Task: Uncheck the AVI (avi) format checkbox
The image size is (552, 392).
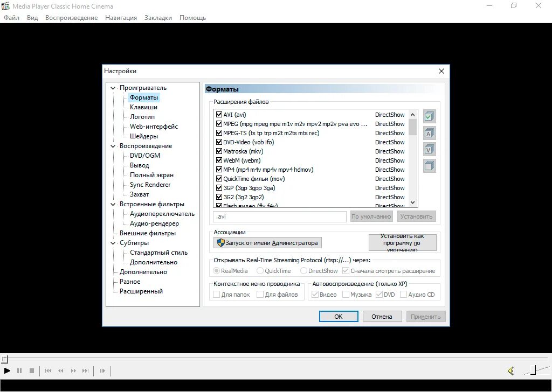Action: (x=219, y=115)
